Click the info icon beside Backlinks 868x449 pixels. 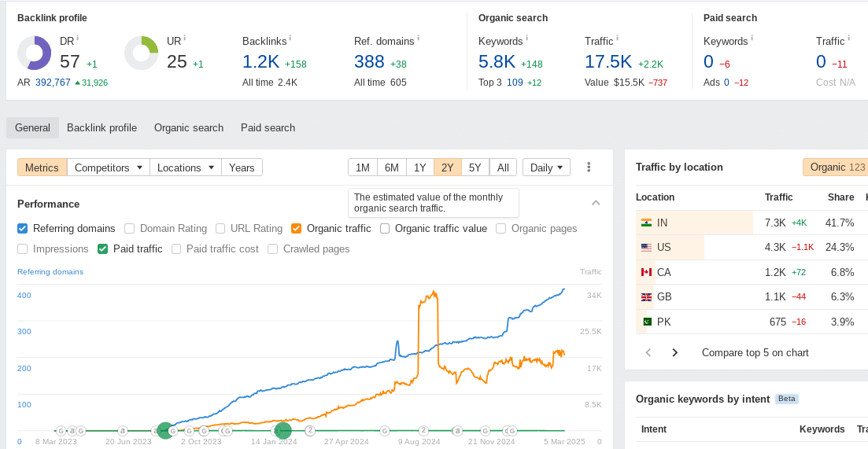pyautogui.click(x=290, y=38)
